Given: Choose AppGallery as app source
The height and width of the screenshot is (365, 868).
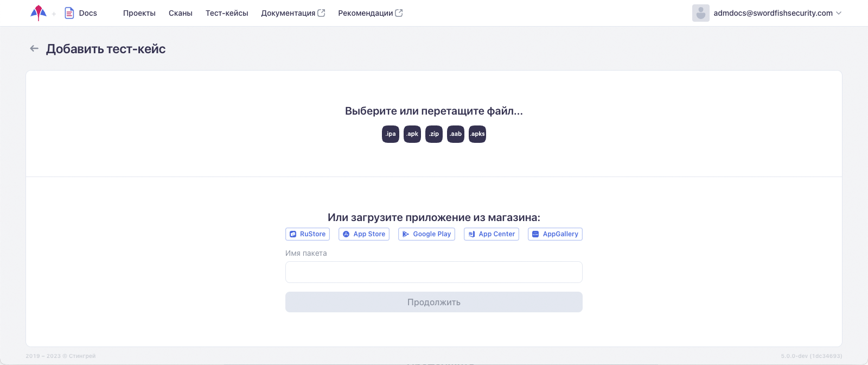Looking at the screenshot, I should tap(555, 234).
